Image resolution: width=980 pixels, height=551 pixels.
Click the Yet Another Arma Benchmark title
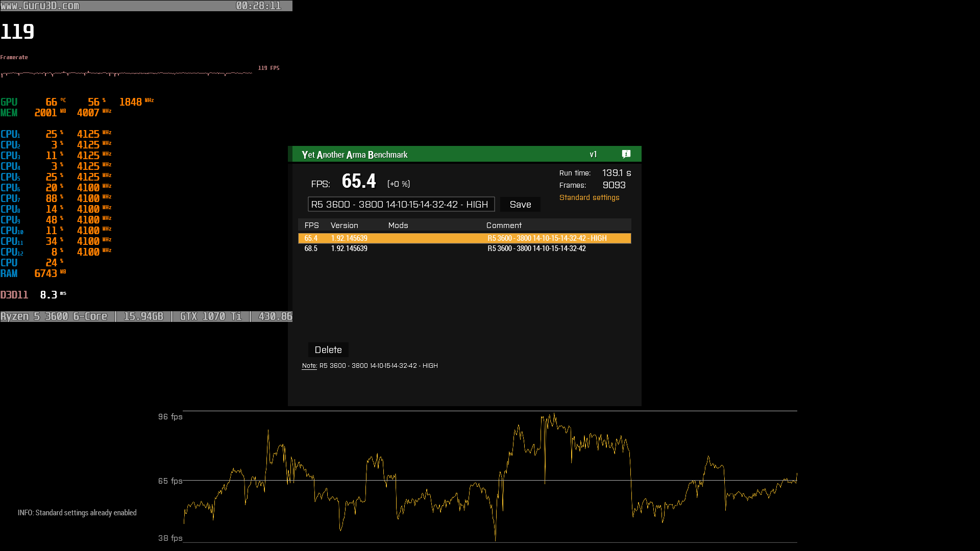354,155
